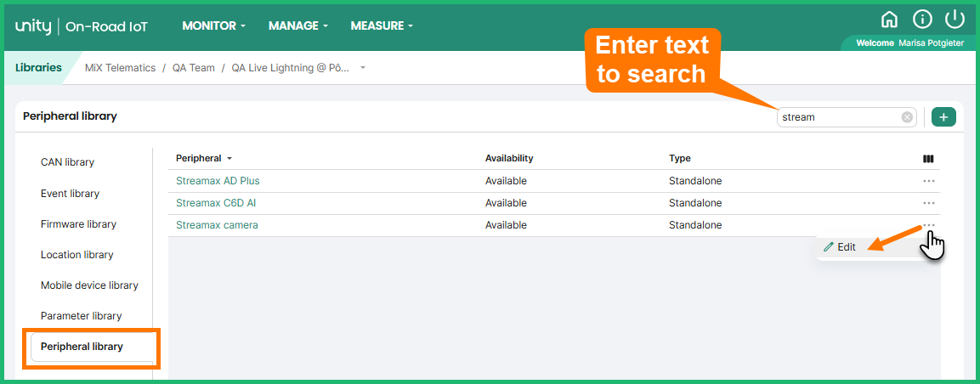Select Event library in sidebar
The width and height of the screenshot is (980, 384).
70,194
